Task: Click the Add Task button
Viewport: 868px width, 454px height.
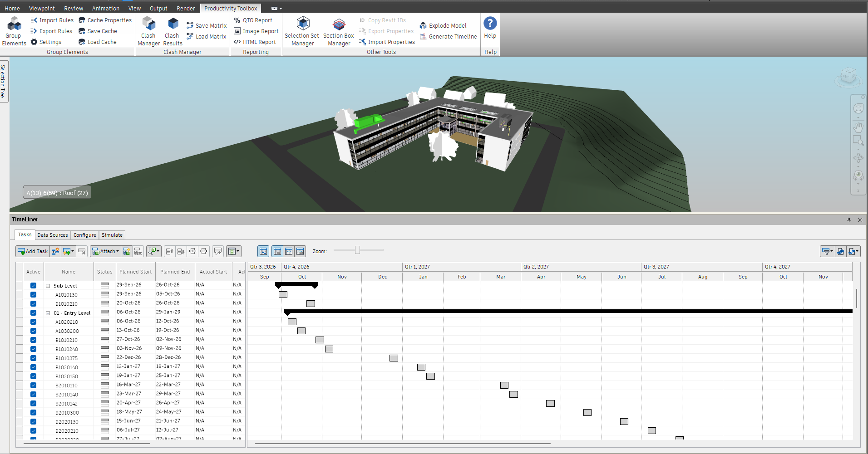Action: point(33,251)
